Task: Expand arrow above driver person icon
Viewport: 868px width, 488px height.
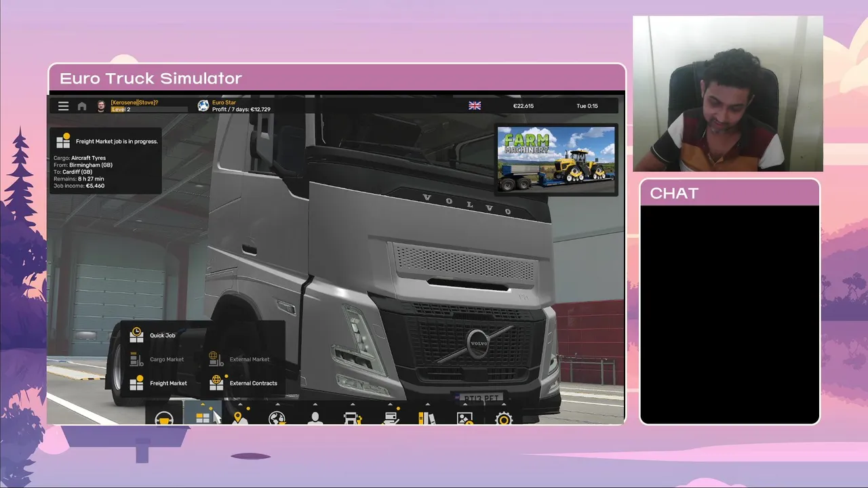Action: click(315, 405)
